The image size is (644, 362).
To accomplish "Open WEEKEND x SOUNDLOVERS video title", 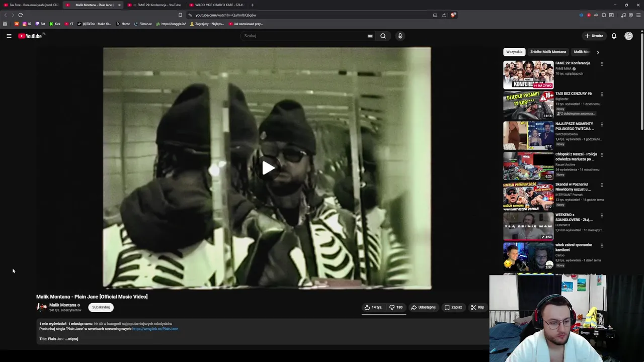I will click(575, 217).
